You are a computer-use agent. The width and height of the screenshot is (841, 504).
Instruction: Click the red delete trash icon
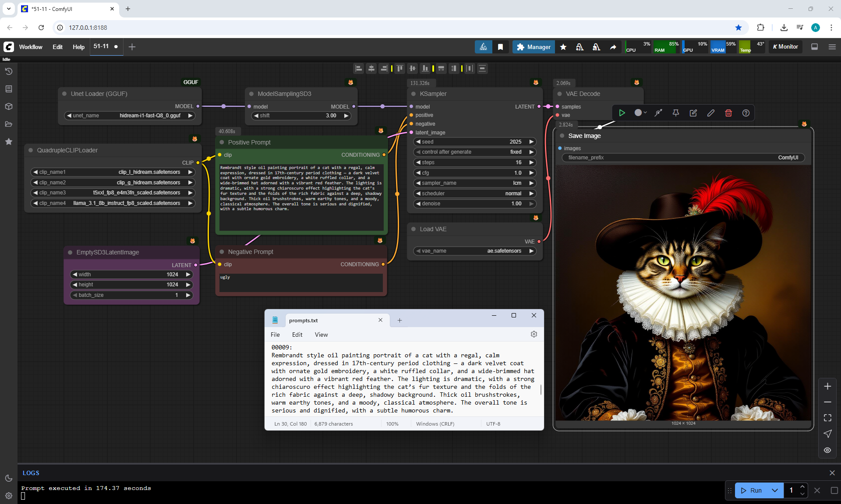pyautogui.click(x=728, y=113)
